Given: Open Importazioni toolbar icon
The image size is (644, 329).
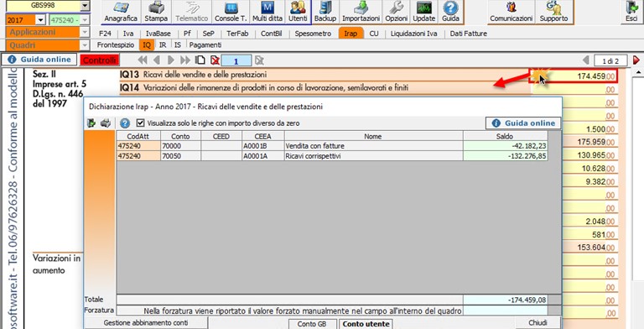Looking at the screenshot, I should [x=361, y=12].
